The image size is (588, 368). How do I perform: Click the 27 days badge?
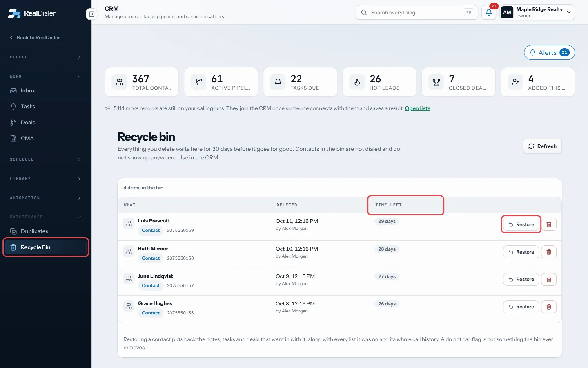[387, 276]
